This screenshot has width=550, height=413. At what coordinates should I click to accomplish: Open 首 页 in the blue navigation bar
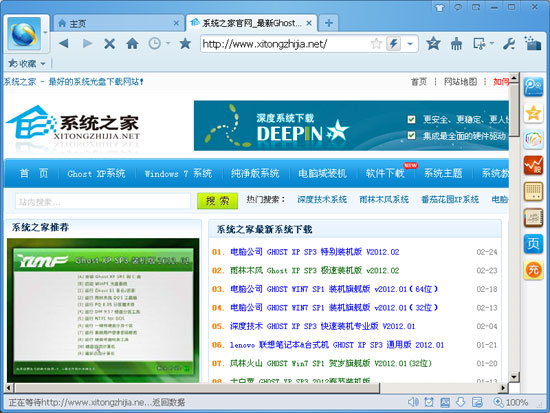click(34, 173)
